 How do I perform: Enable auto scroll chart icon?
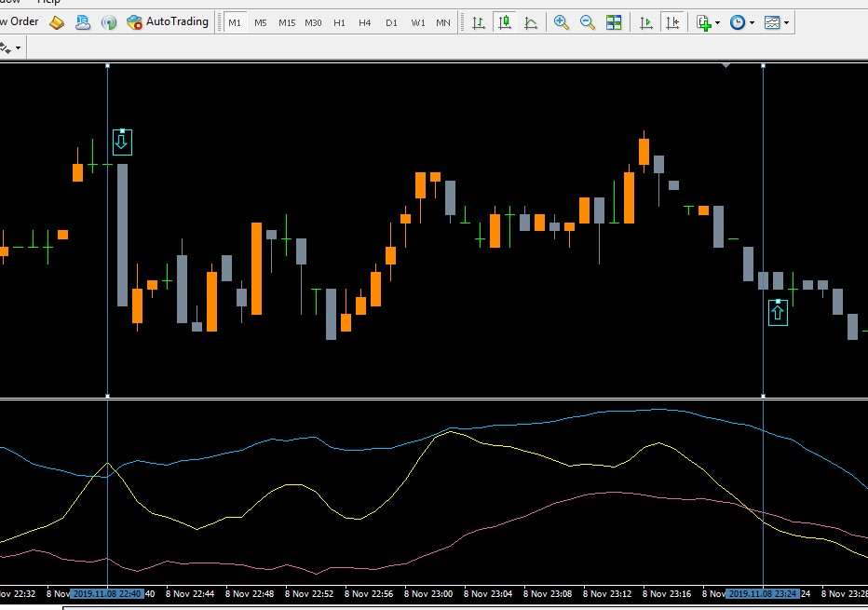tap(646, 22)
